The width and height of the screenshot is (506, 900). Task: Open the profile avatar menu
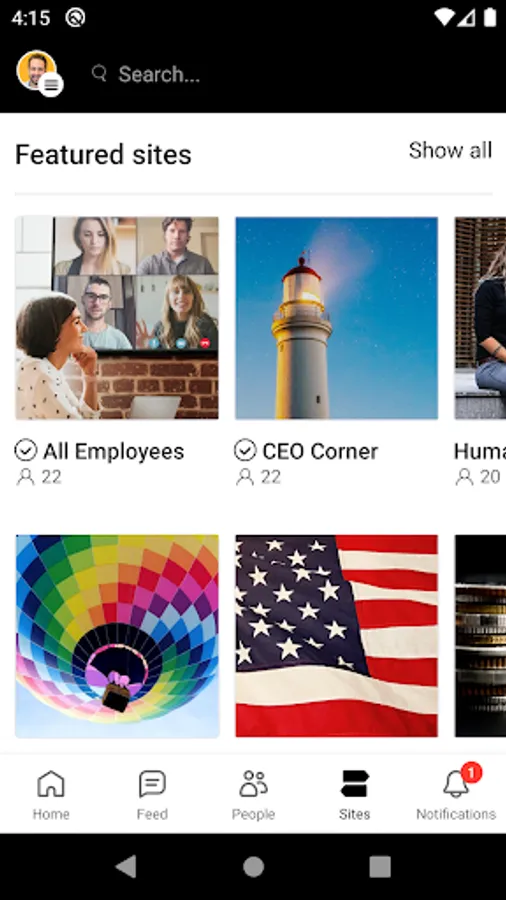[x=38, y=72]
